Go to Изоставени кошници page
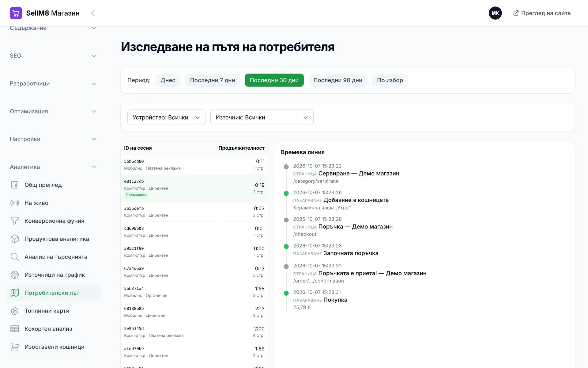This screenshot has width=588, height=368. 54,347
